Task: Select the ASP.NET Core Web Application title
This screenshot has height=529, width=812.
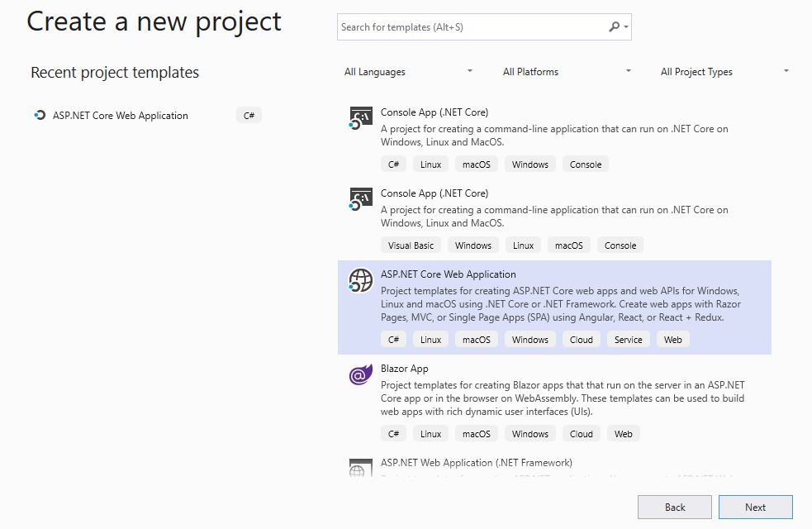Action: (x=448, y=274)
